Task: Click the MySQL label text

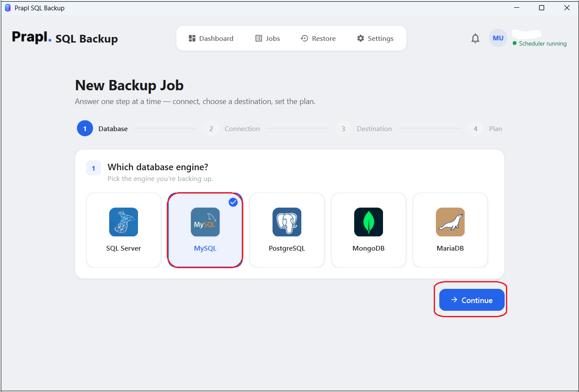Action: tap(205, 248)
